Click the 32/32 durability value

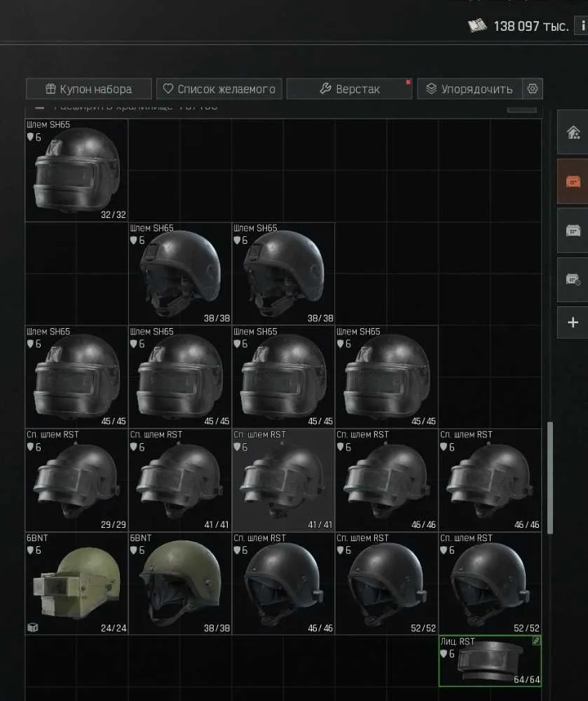tap(114, 215)
